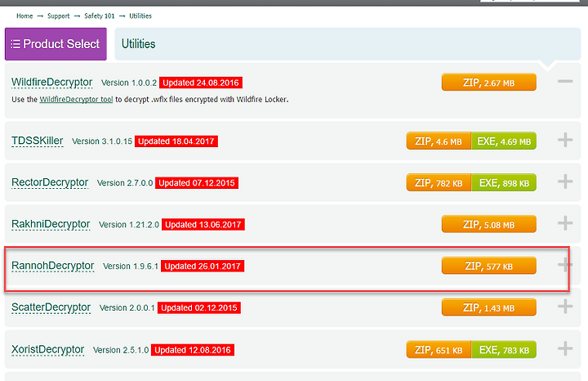Click Utilities in the breadcrumb
588x381 pixels.
coord(140,16)
